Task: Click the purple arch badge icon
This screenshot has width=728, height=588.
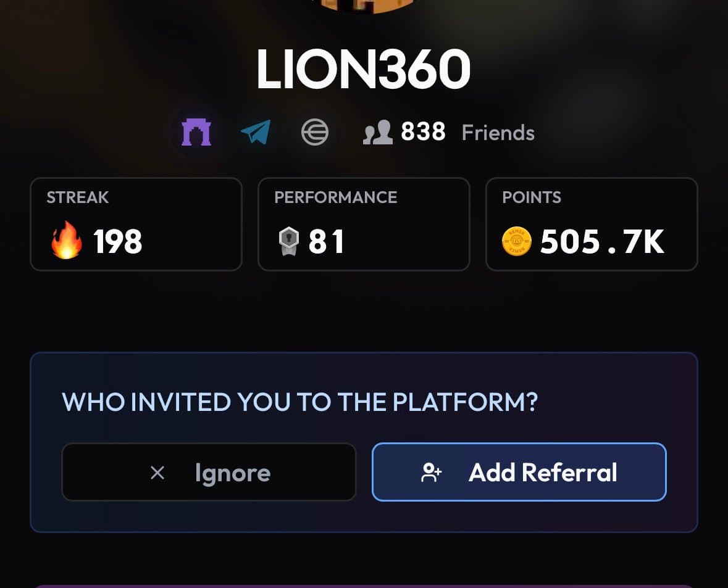Action: [196, 132]
